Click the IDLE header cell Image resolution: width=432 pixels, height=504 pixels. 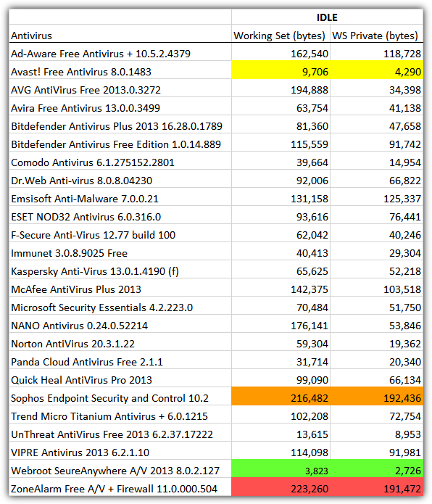(327, 17)
